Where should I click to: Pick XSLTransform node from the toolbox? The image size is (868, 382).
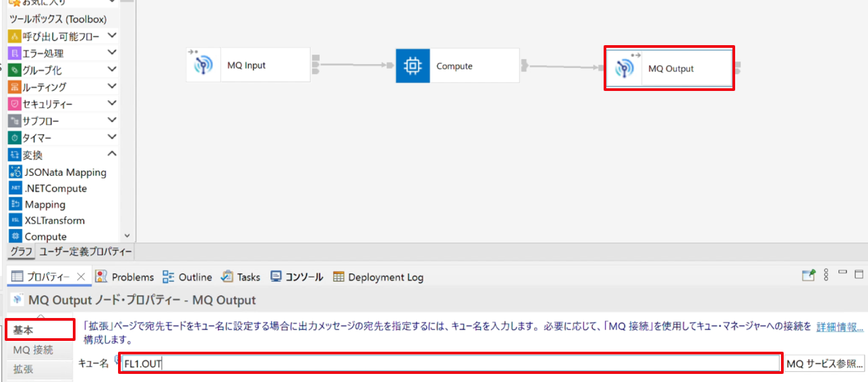coord(47,220)
